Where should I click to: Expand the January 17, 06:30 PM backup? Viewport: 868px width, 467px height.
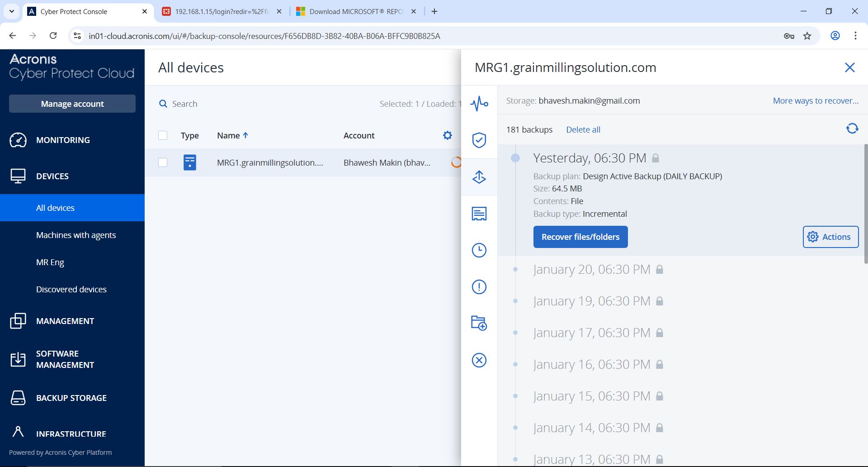592,333
